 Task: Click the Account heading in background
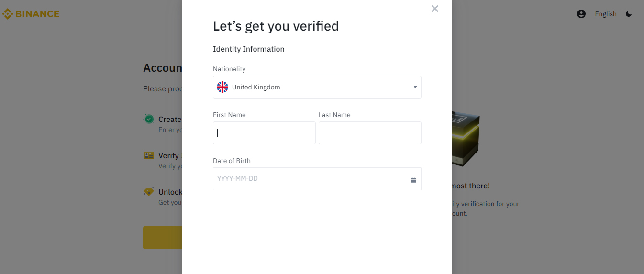pyautogui.click(x=163, y=68)
